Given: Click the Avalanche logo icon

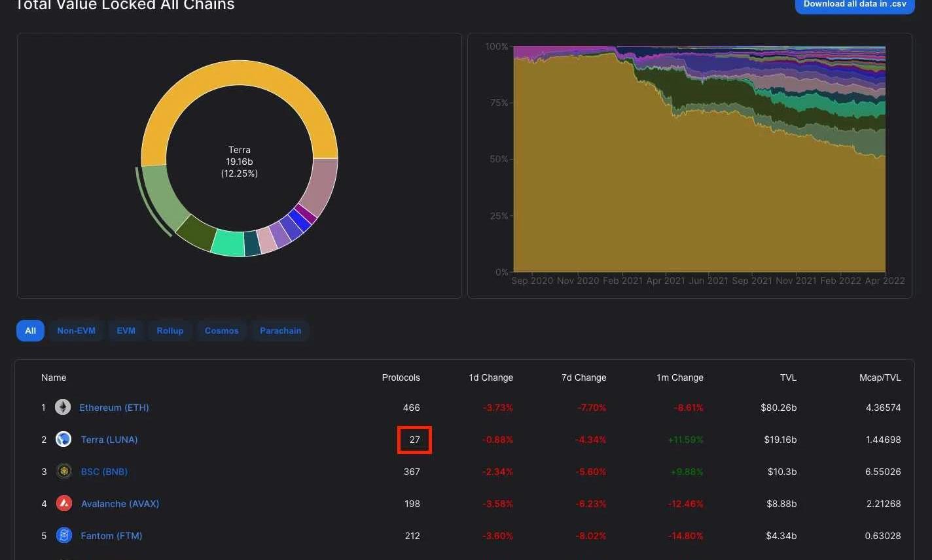Looking at the screenshot, I should point(63,504).
